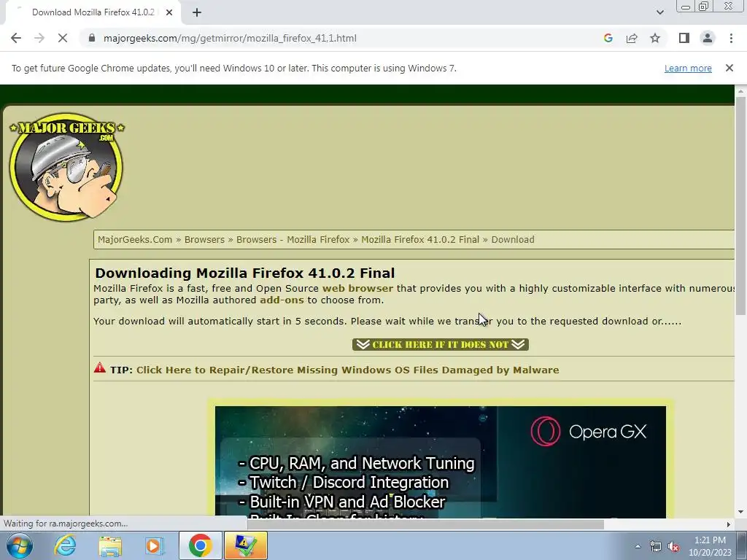This screenshot has height=560, width=747.
Task: Open the warning-checkmark app on taskbar
Action: 245,545
